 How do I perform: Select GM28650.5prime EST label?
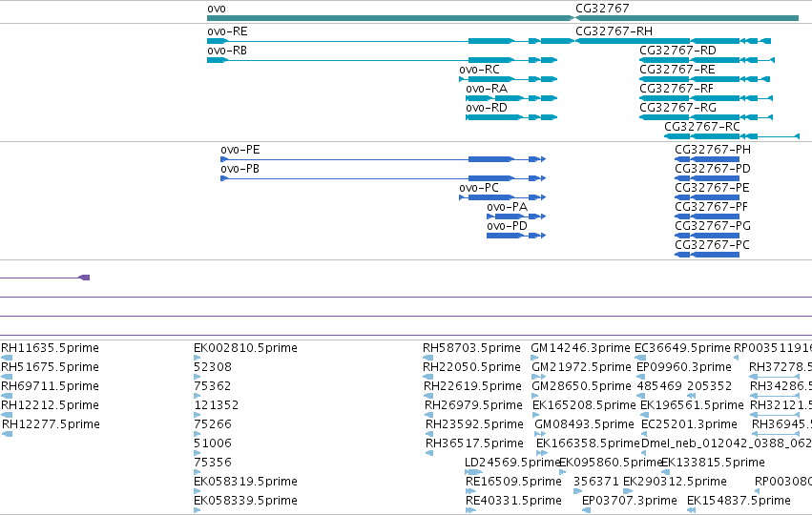581,386
